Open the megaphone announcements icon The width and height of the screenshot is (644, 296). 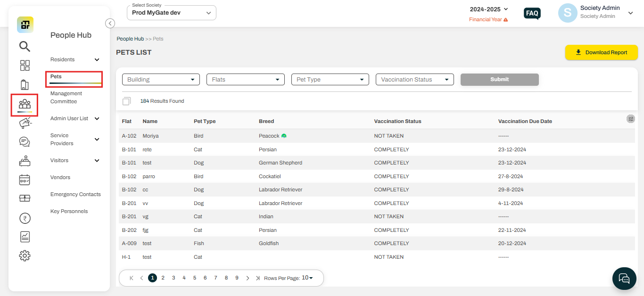(x=25, y=123)
